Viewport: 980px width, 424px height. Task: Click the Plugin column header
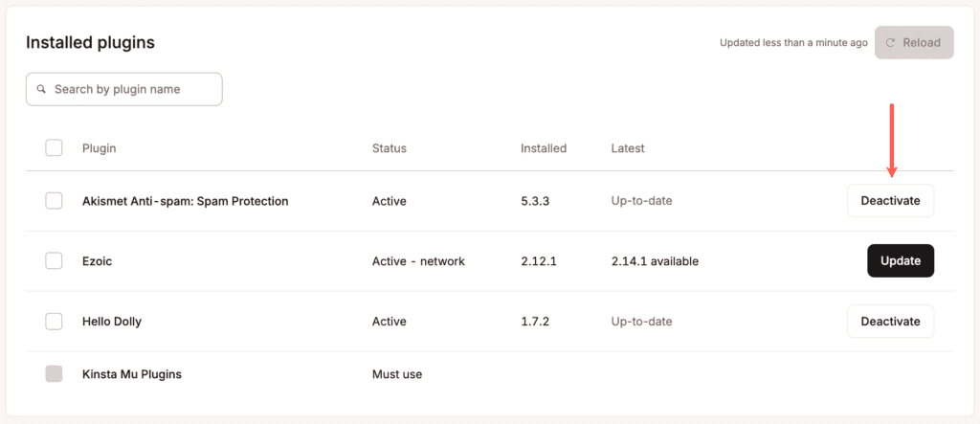point(100,148)
